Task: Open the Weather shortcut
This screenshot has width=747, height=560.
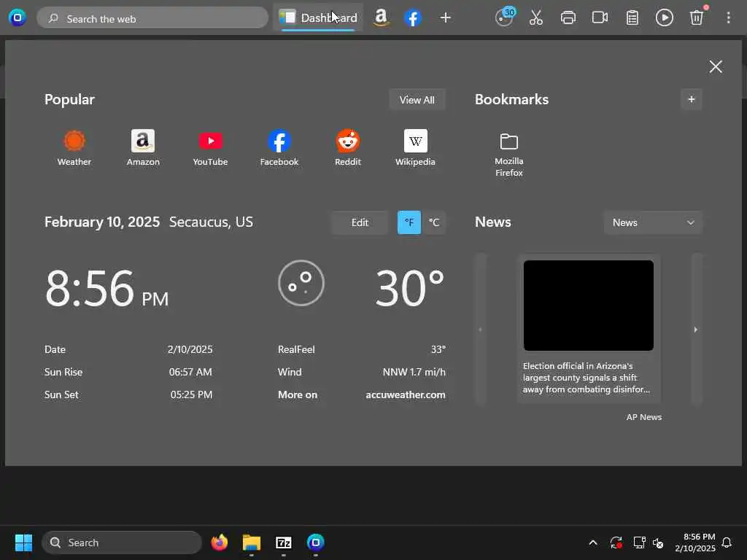Action: 74,148
